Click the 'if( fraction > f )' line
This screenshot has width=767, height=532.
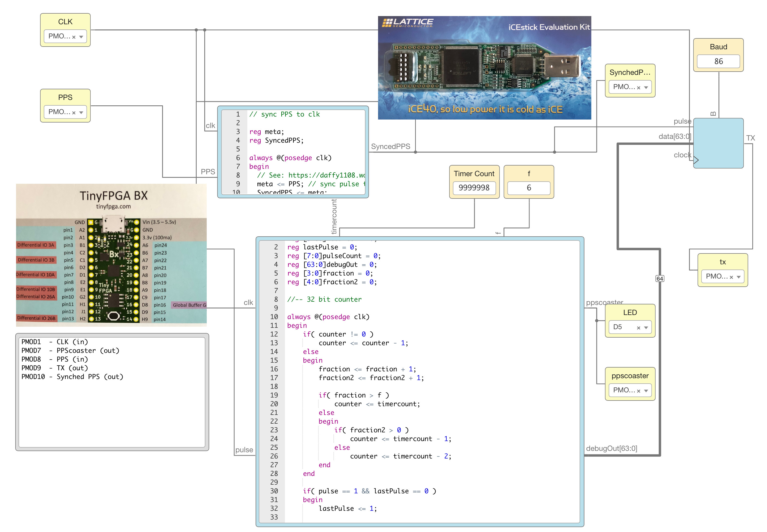click(x=354, y=395)
